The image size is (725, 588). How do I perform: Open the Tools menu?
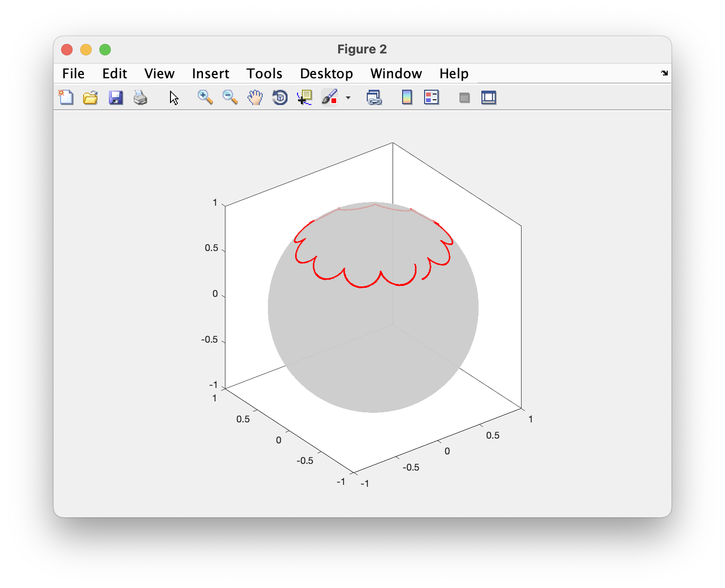point(265,73)
